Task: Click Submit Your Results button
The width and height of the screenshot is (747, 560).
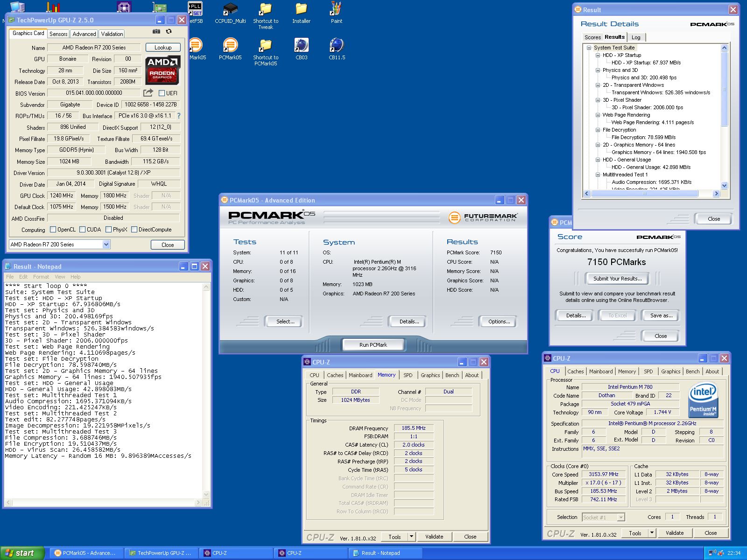Action: (617, 279)
